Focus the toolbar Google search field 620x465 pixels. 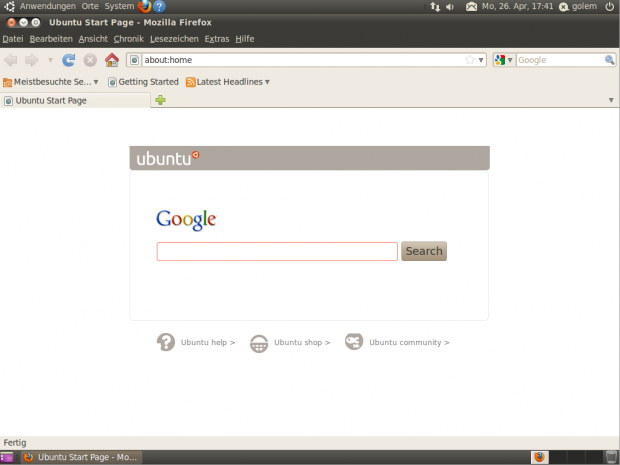point(560,60)
